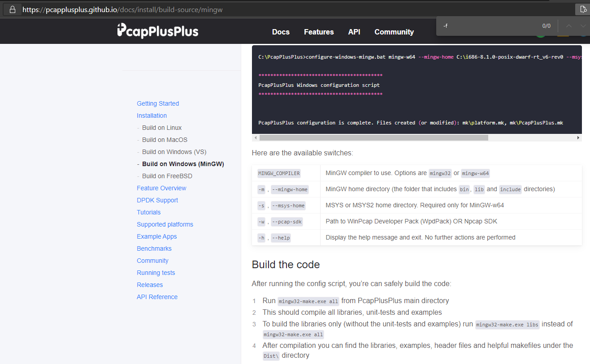Click the left scroll arrow on the code block
This screenshot has width=590, height=364.
coord(256,137)
